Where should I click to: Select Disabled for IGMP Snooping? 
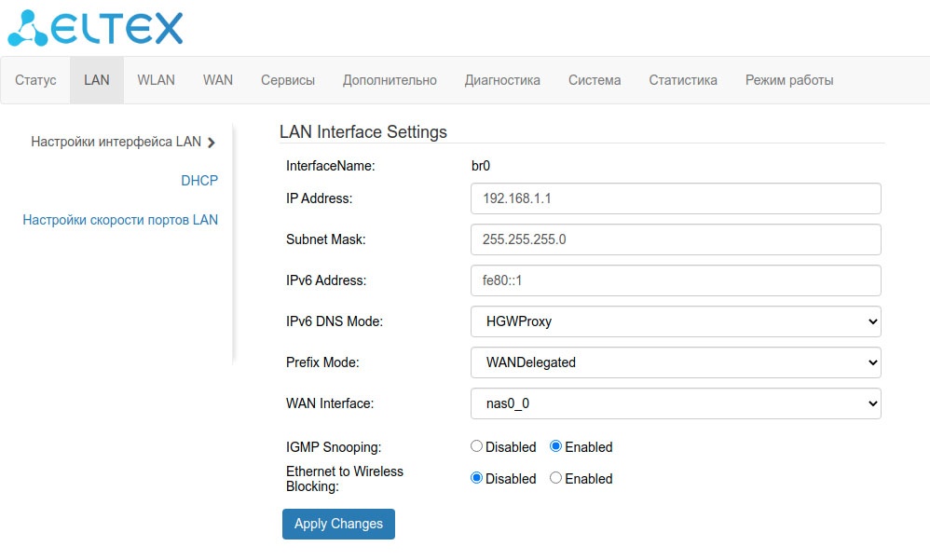(x=477, y=446)
